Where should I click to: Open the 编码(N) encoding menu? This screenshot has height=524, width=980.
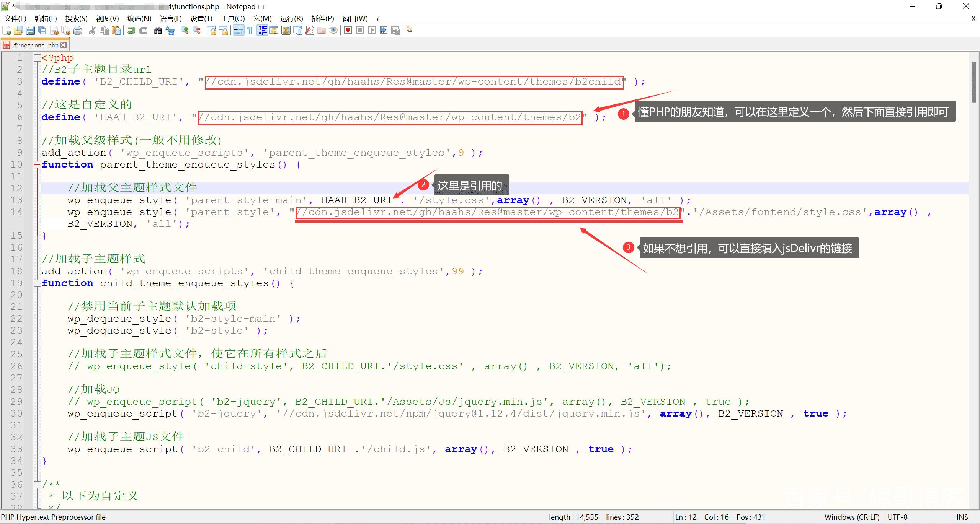pyautogui.click(x=139, y=18)
